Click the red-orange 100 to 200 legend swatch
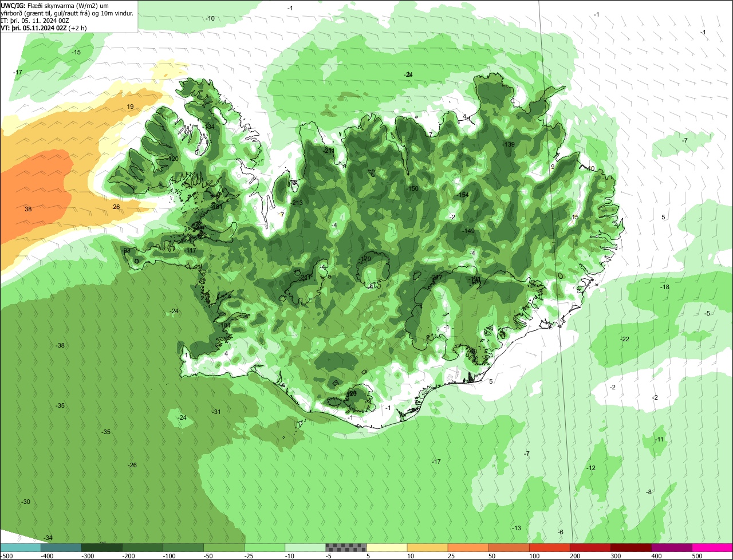733x560 pixels. tap(549, 547)
